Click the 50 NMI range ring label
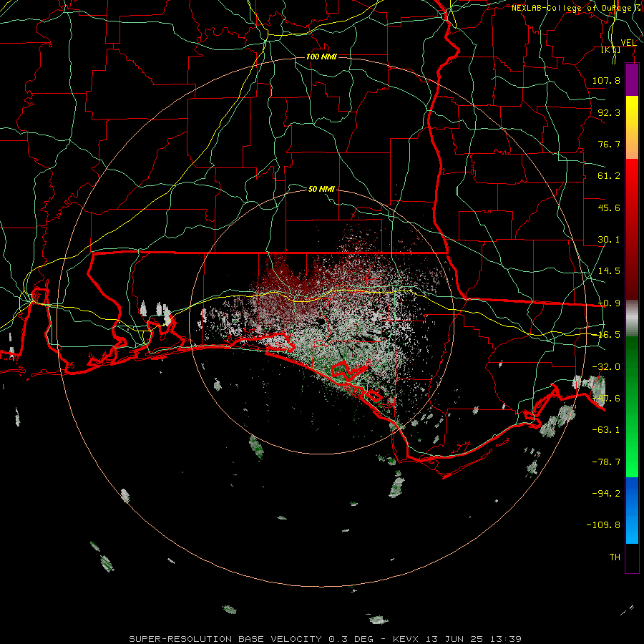644x644 pixels. [321, 189]
